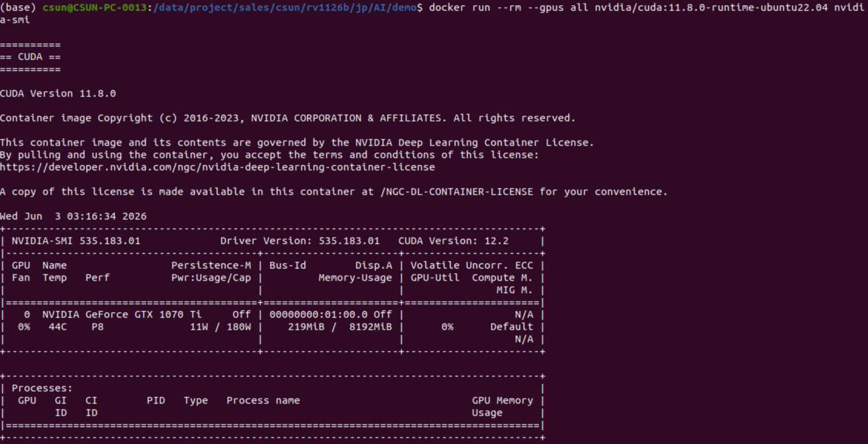Click the 'Persistence-M' column header
The height and width of the screenshot is (444, 868).
click(211, 265)
